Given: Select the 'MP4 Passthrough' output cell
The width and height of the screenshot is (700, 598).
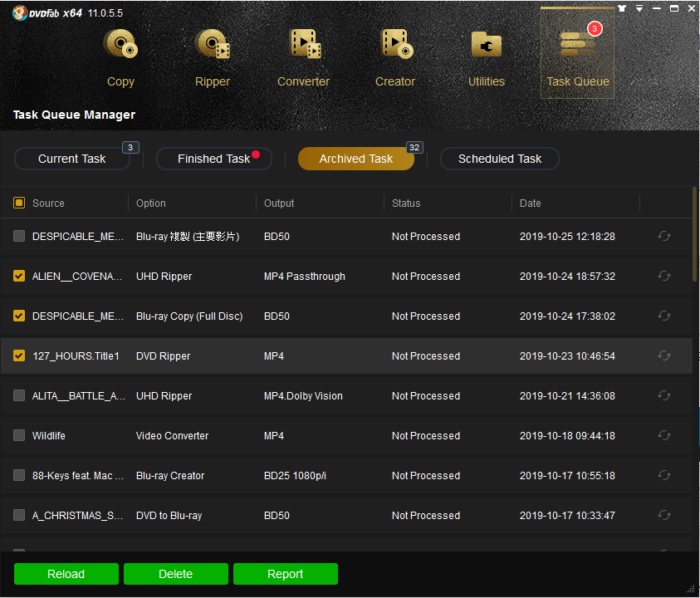Looking at the screenshot, I should point(305,277).
